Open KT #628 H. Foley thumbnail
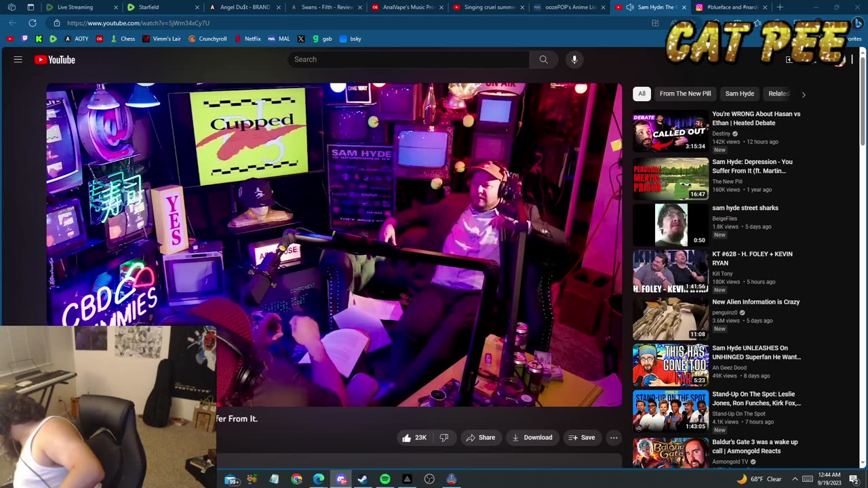 tap(671, 271)
